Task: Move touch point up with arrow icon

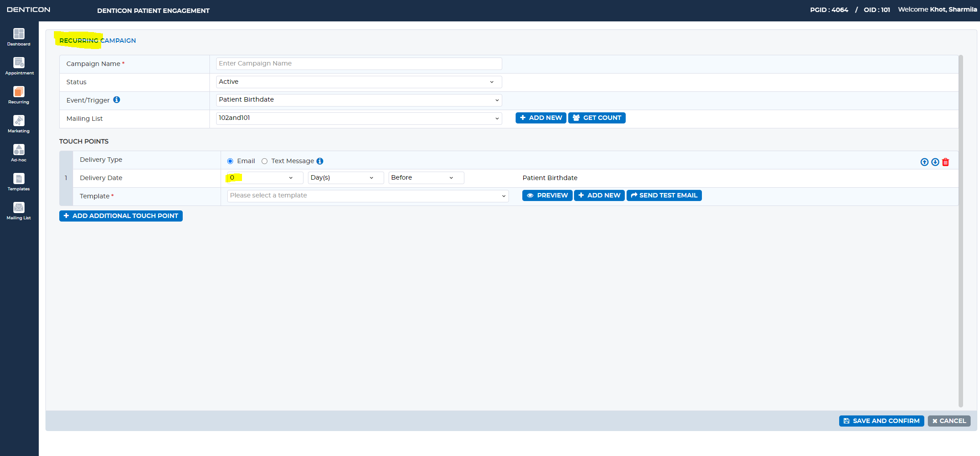Action: coord(924,162)
